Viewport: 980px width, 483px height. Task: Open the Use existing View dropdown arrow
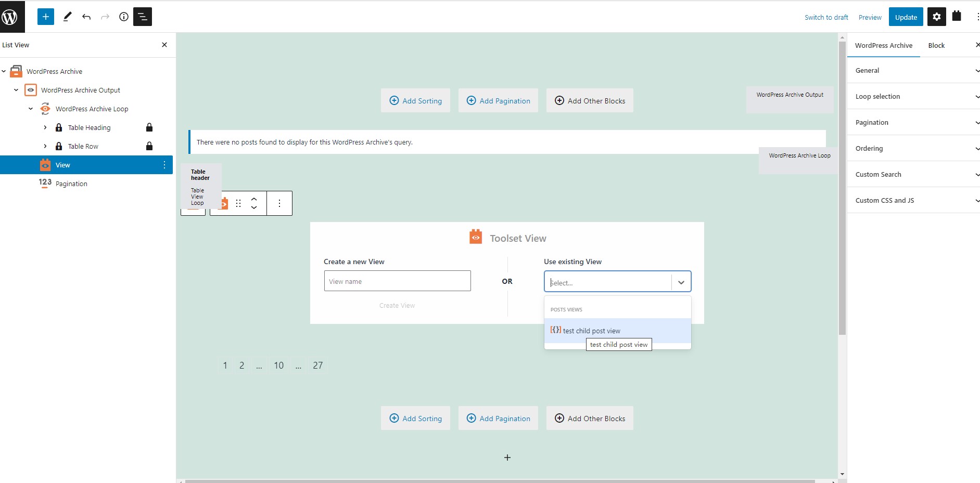coord(681,282)
